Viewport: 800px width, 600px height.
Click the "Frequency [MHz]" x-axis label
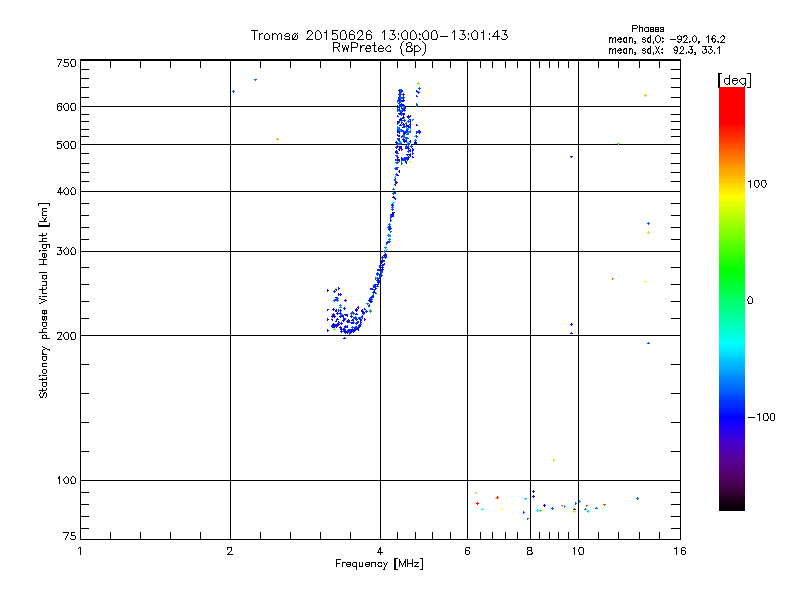click(379, 564)
